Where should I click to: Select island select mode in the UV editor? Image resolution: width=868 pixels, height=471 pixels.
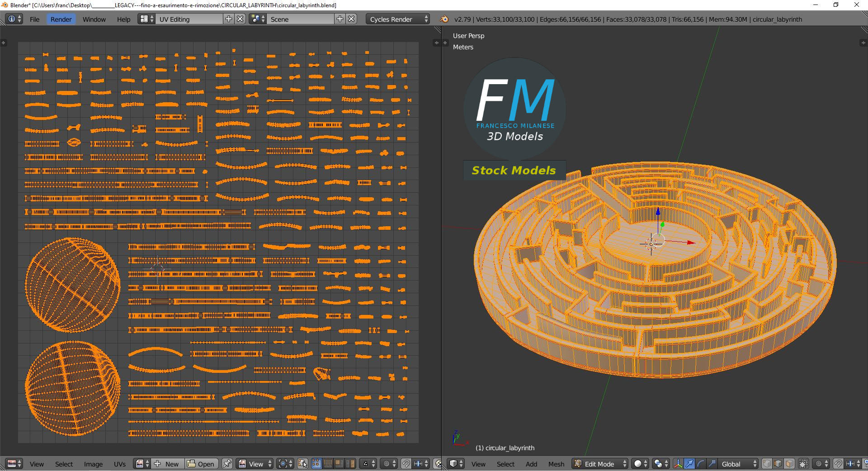click(350, 464)
